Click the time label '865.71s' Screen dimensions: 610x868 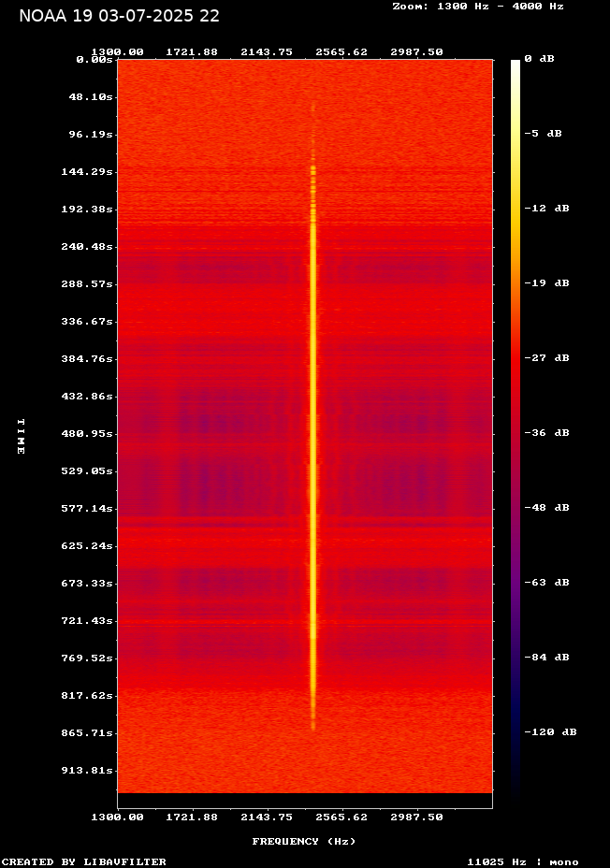tap(87, 733)
